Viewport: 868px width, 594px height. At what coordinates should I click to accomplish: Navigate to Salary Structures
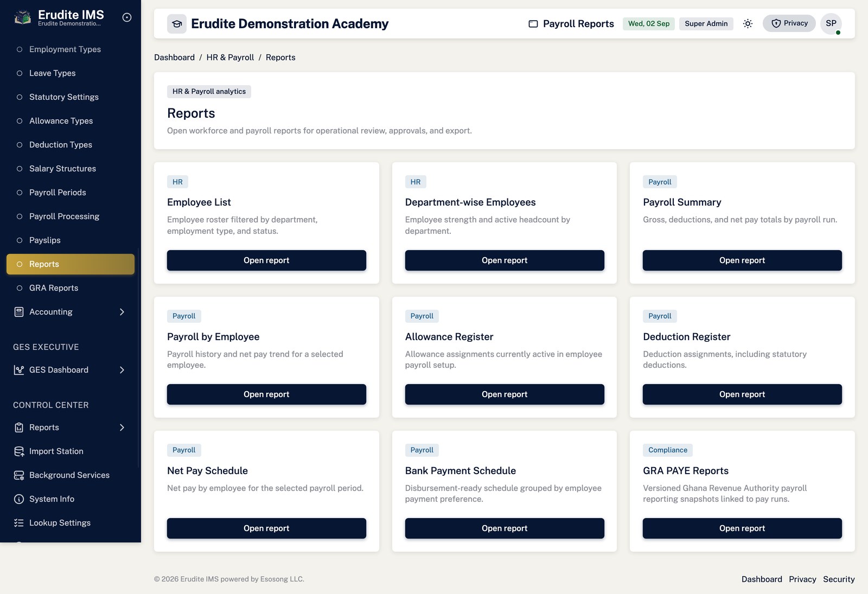click(71, 169)
